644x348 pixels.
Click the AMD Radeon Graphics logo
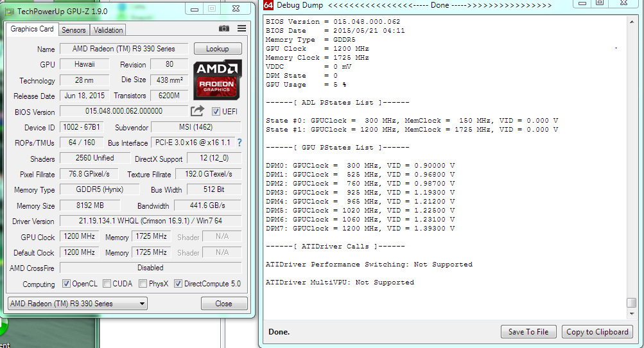tap(217, 80)
